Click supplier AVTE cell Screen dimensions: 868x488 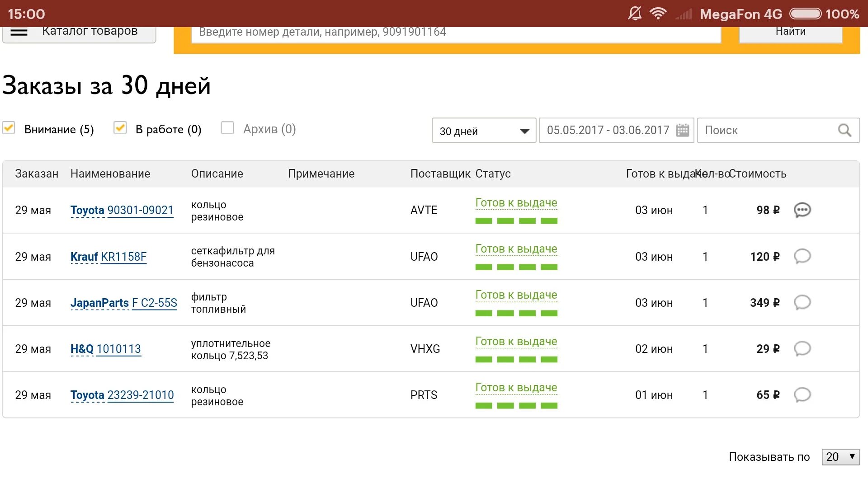424,210
